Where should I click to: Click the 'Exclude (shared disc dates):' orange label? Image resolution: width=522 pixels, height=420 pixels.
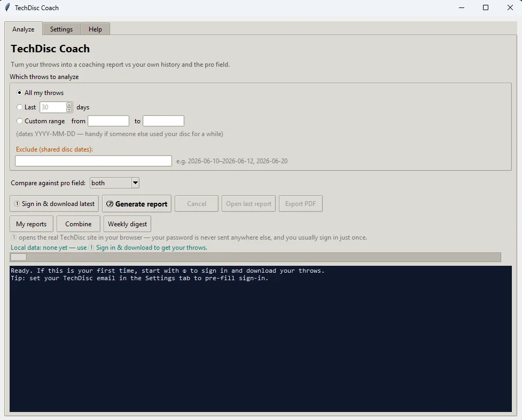point(54,149)
